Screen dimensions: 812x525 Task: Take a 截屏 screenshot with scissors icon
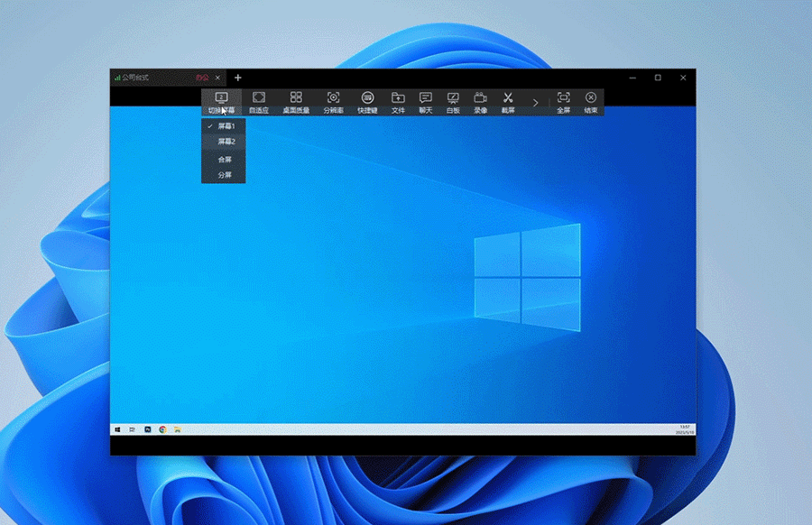pyautogui.click(x=507, y=103)
